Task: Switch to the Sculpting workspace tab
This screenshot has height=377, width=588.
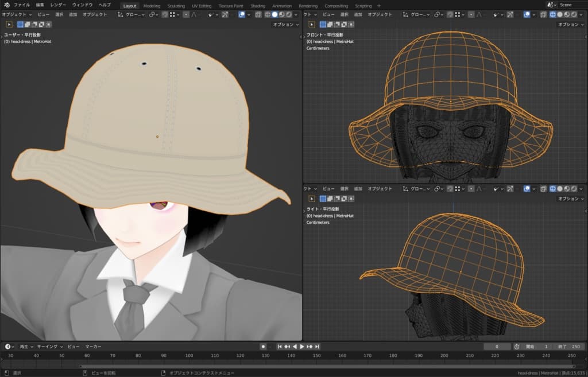Action: 176,6
